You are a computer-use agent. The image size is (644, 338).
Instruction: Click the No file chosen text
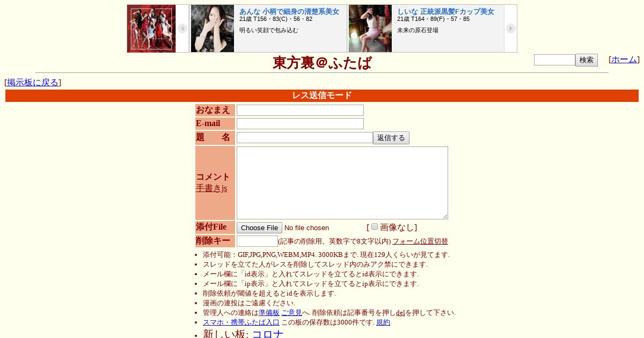pyautogui.click(x=306, y=228)
